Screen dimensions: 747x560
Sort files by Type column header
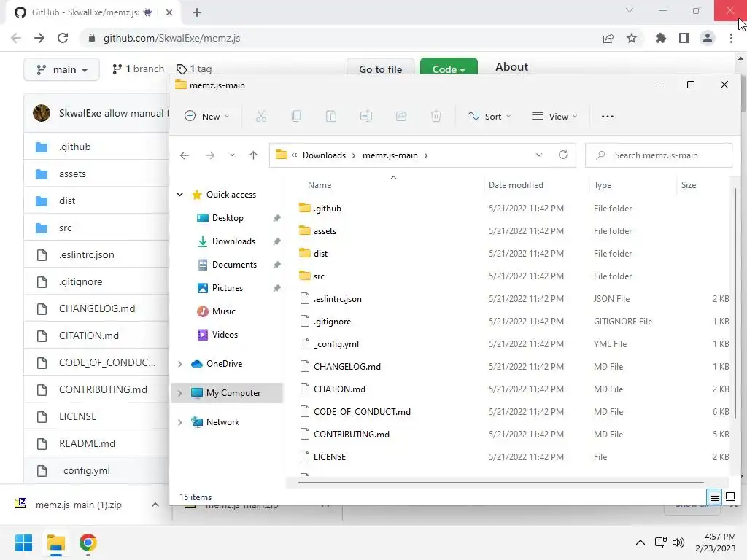click(x=603, y=185)
